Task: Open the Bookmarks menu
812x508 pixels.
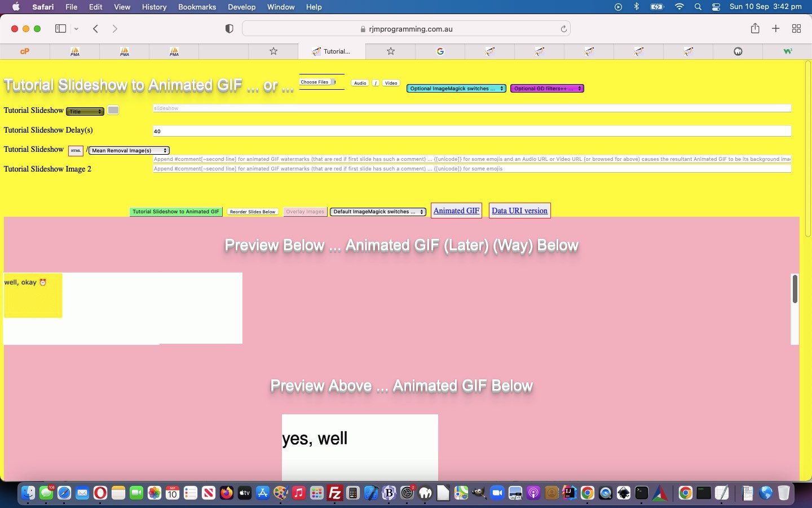Action: [197, 7]
